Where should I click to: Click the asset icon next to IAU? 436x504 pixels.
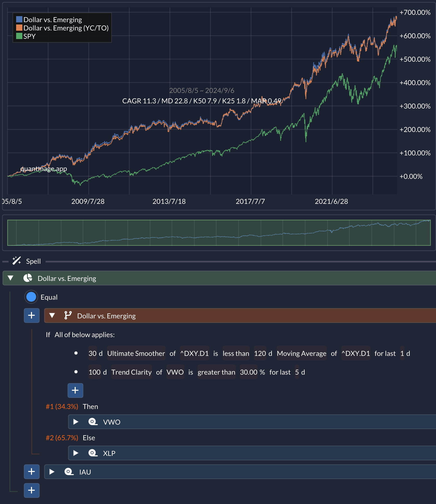69,472
